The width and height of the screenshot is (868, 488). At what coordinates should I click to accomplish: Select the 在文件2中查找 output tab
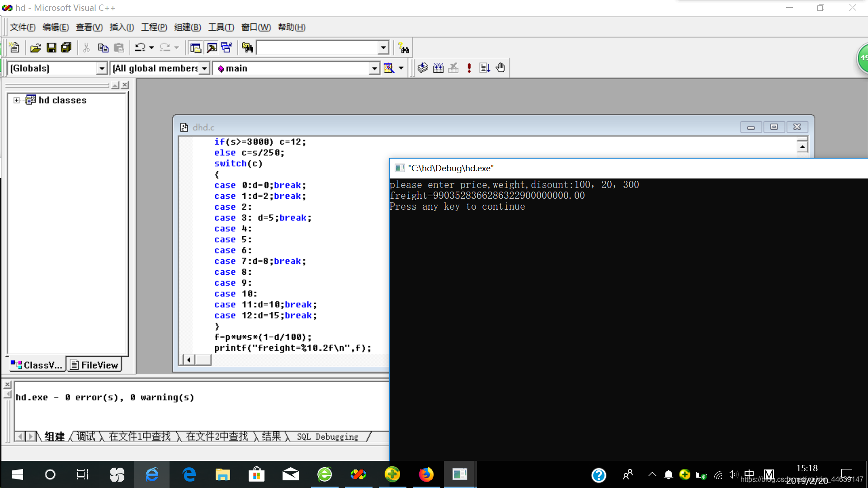coord(217,436)
